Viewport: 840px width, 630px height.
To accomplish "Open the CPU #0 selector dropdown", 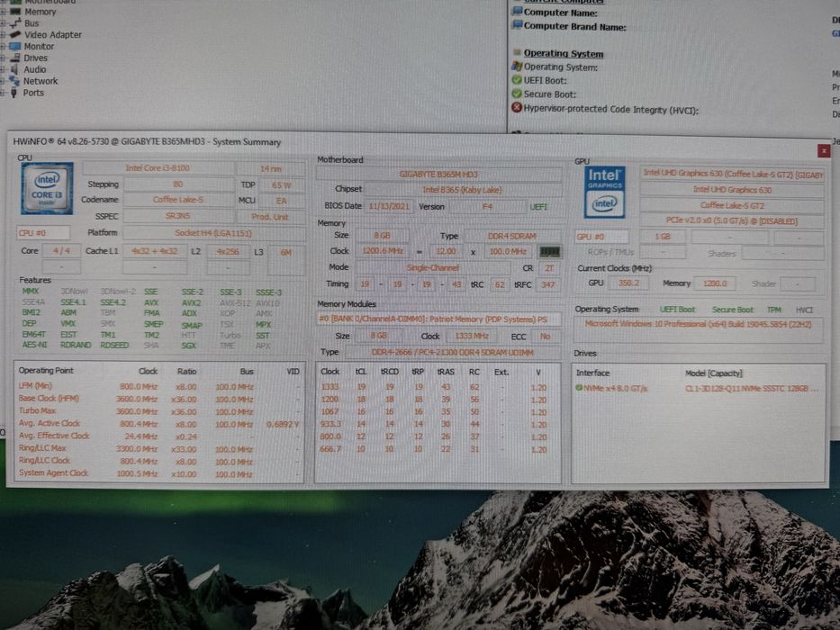I will tap(43, 233).
